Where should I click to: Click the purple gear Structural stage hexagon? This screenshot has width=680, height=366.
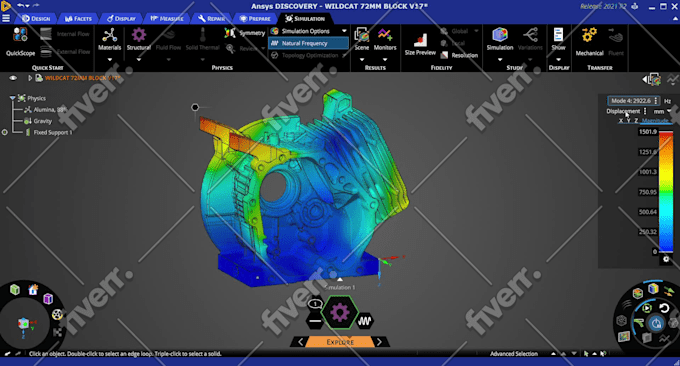[340, 312]
